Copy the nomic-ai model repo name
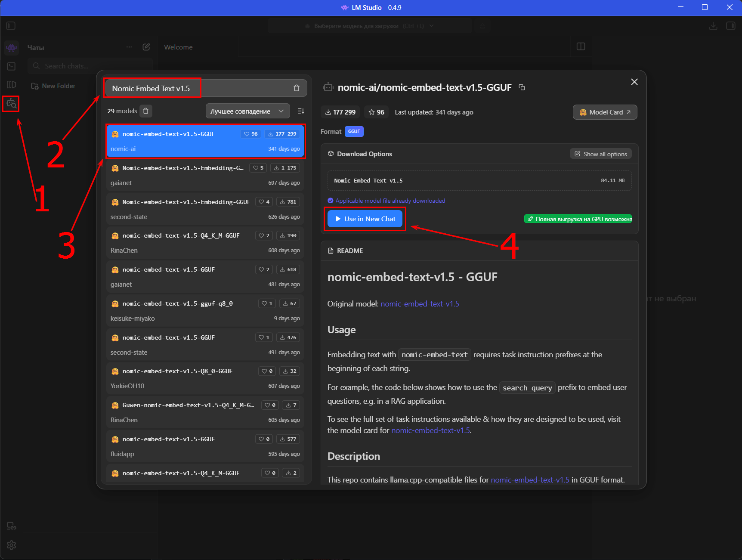The width and height of the screenshot is (742, 560). pos(522,87)
